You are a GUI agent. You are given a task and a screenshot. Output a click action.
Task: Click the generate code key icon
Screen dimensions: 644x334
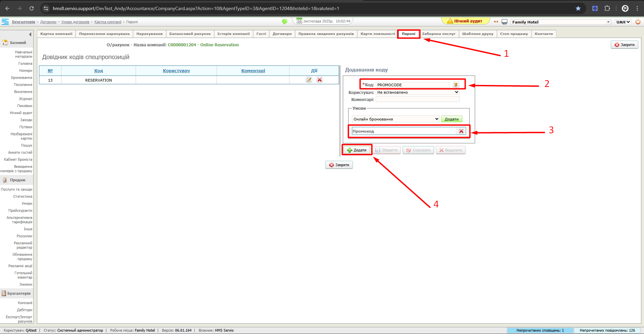tap(456, 85)
